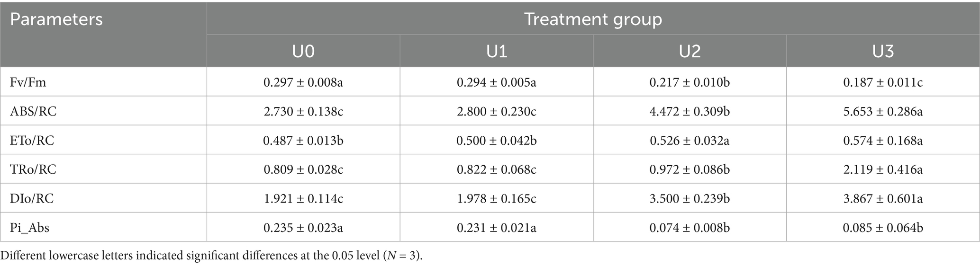
Task: Click the Parameters column header
Action: pyautogui.click(x=56, y=19)
